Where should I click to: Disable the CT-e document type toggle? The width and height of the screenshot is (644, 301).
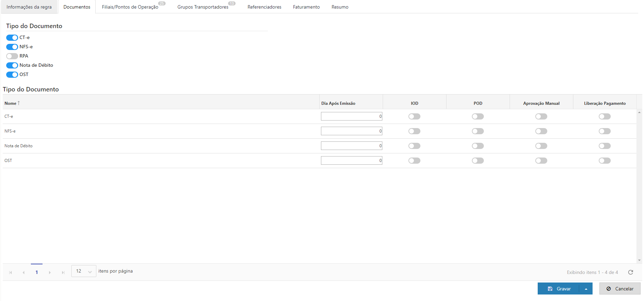[12, 38]
